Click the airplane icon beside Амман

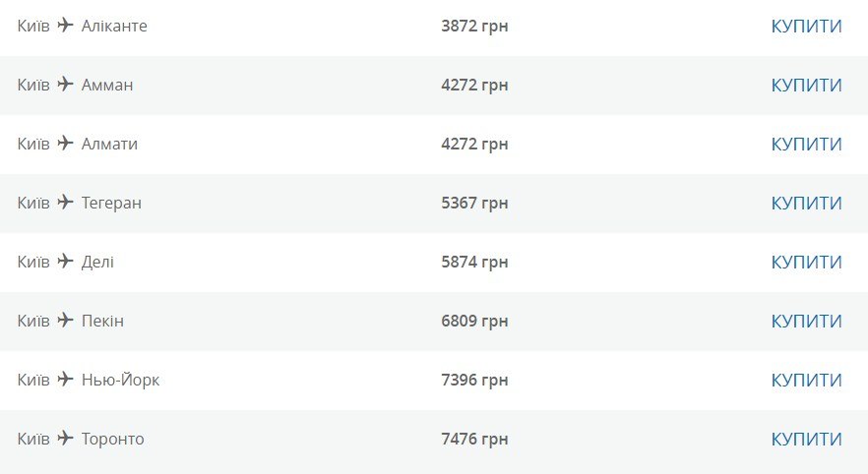pyautogui.click(x=65, y=84)
